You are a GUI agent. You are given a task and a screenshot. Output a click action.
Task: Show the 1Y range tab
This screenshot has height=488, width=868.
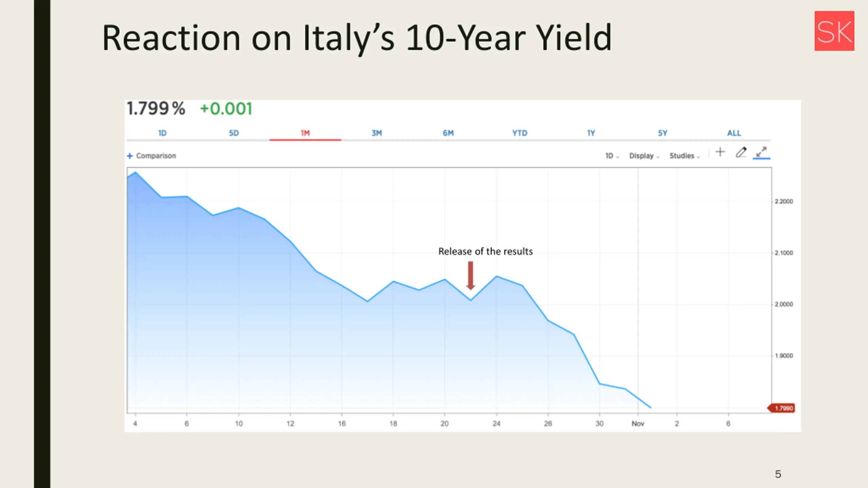point(591,133)
